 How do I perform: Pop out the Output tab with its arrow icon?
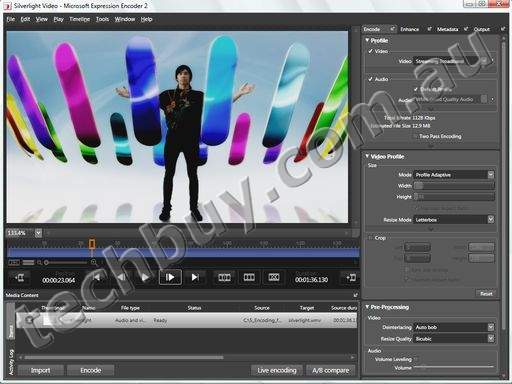point(503,29)
